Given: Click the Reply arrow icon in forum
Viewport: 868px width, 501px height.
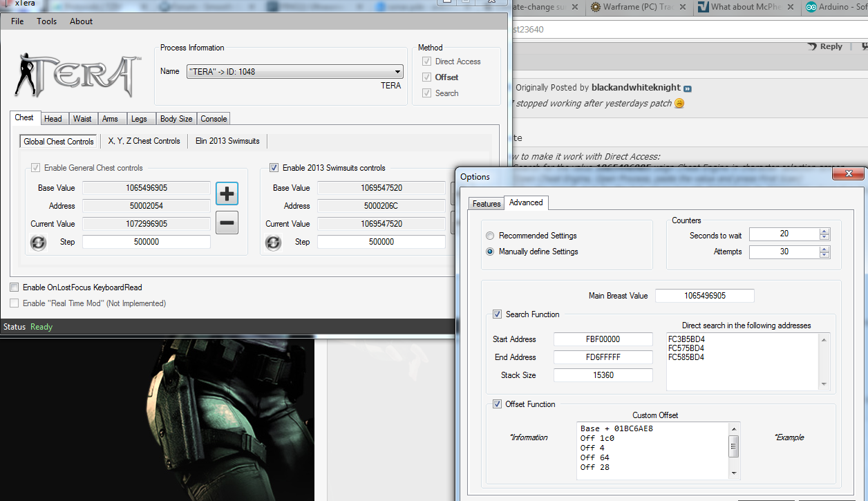Looking at the screenshot, I should click(x=813, y=46).
